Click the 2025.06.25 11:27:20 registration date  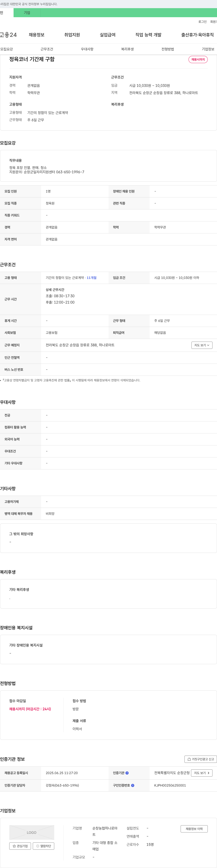click(x=61, y=773)
